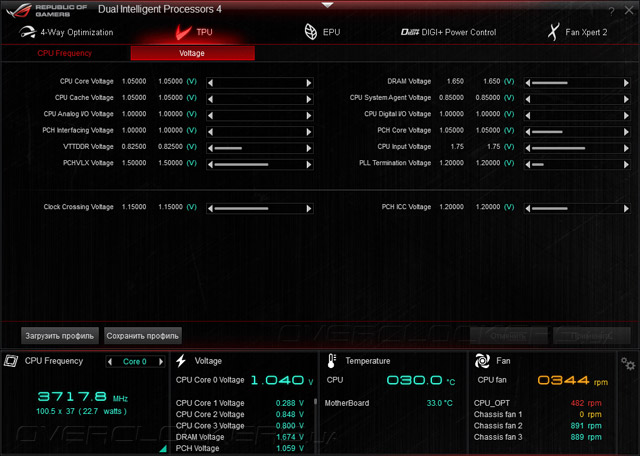Image resolution: width=640 pixels, height=456 pixels.
Task: Increase DRAM Voltage with right arrow
Action: click(x=627, y=83)
